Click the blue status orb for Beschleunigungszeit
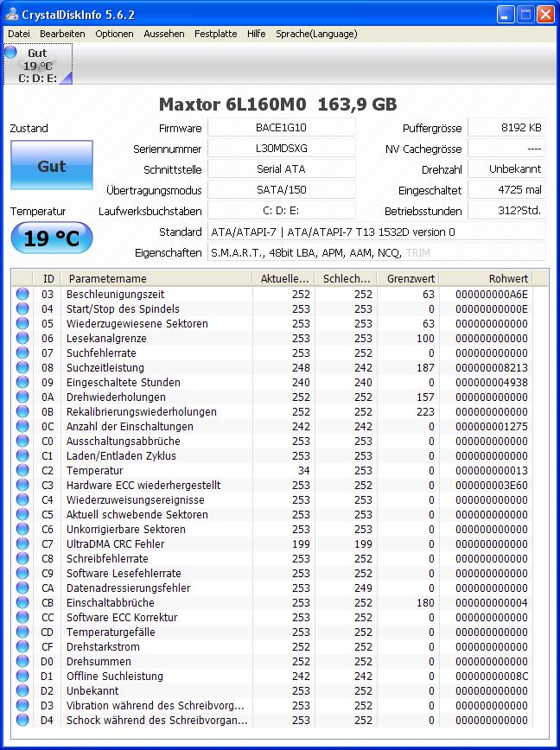Image resolution: width=560 pixels, height=750 pixels. 22,294
